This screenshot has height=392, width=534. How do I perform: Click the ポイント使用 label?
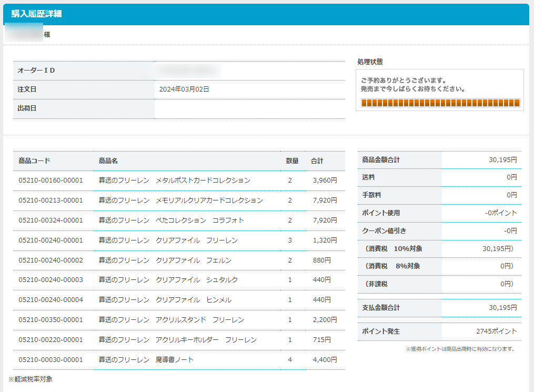click(381, 213)
